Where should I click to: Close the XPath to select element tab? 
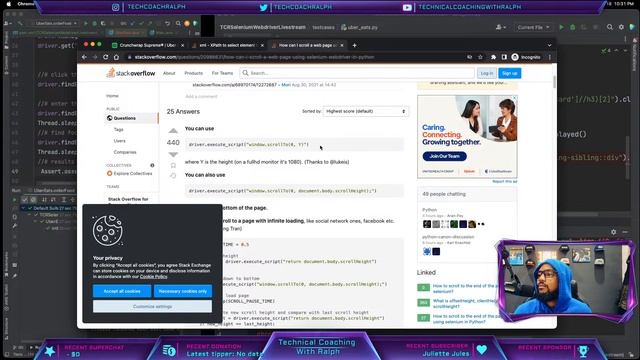262,45
